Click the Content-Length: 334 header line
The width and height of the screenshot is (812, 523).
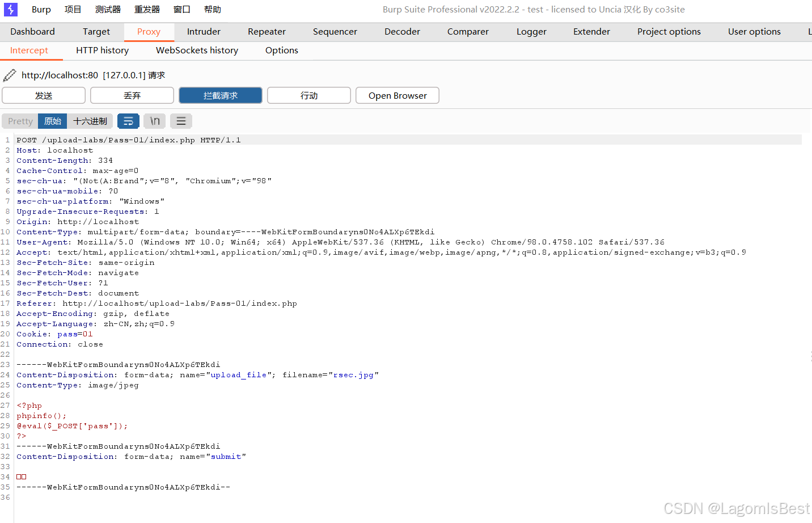coord(65,161)
